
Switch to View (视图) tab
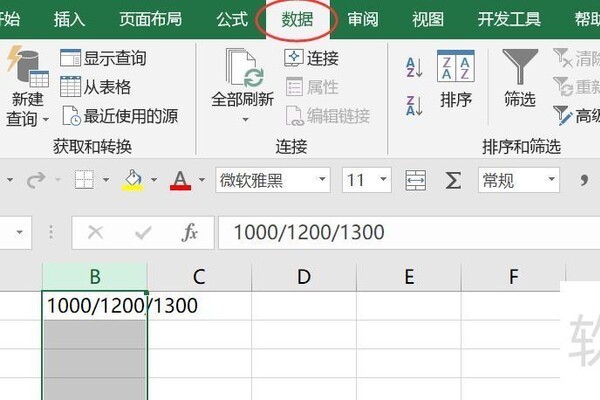click(428, 19)
